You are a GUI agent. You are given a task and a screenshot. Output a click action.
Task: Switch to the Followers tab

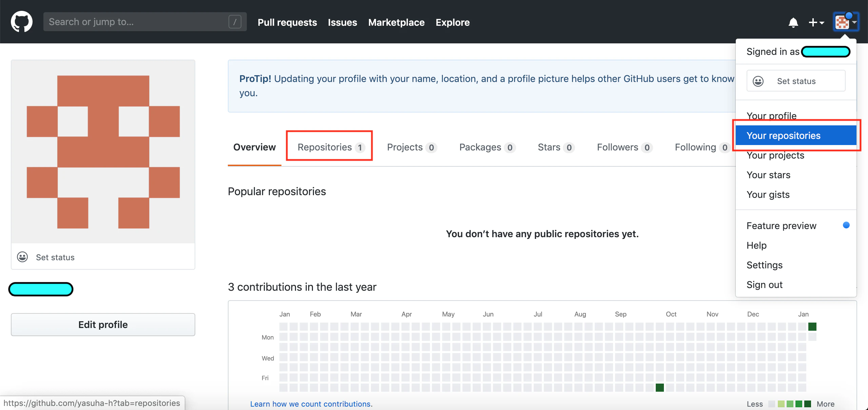tap(625, 147)
